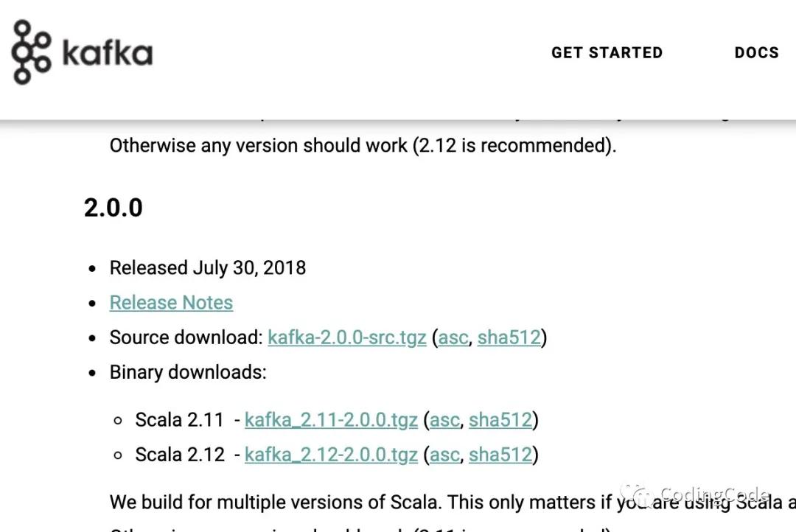This screenshot has height=532, width=796.
Task: Click the asc link beside the Scala 2.11 binary
Action: [444, 419]
